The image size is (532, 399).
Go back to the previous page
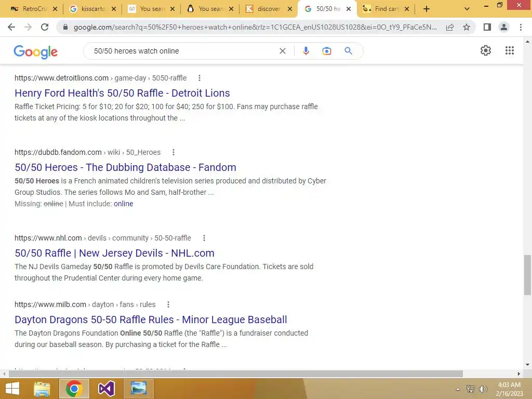tap(11, 27)
